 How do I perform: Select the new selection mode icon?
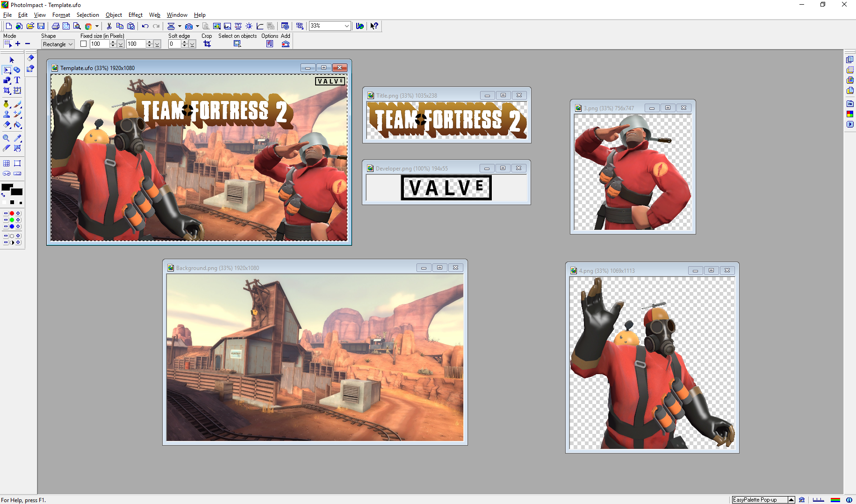tap(7, 44)
